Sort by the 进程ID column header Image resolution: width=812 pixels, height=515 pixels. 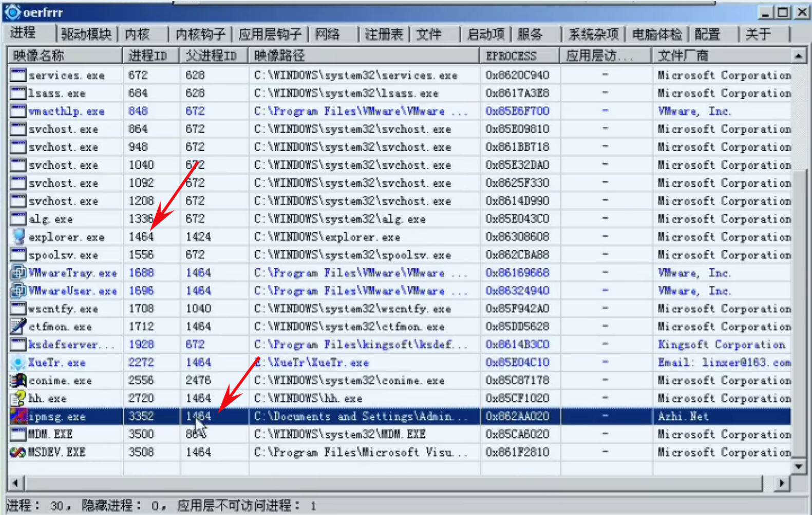(x=148, y=55)
